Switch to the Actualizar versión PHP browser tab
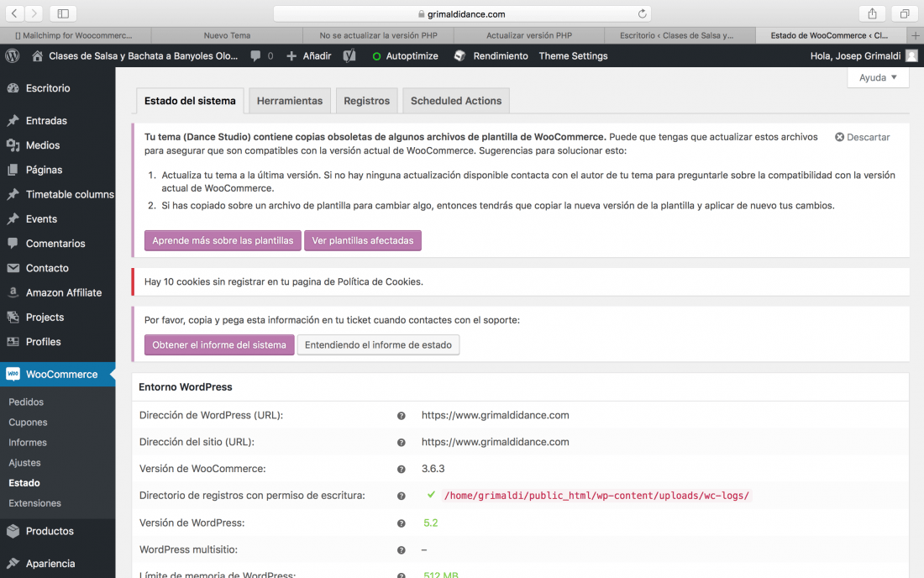Viewport: 924px width, 578px height. 529,35
